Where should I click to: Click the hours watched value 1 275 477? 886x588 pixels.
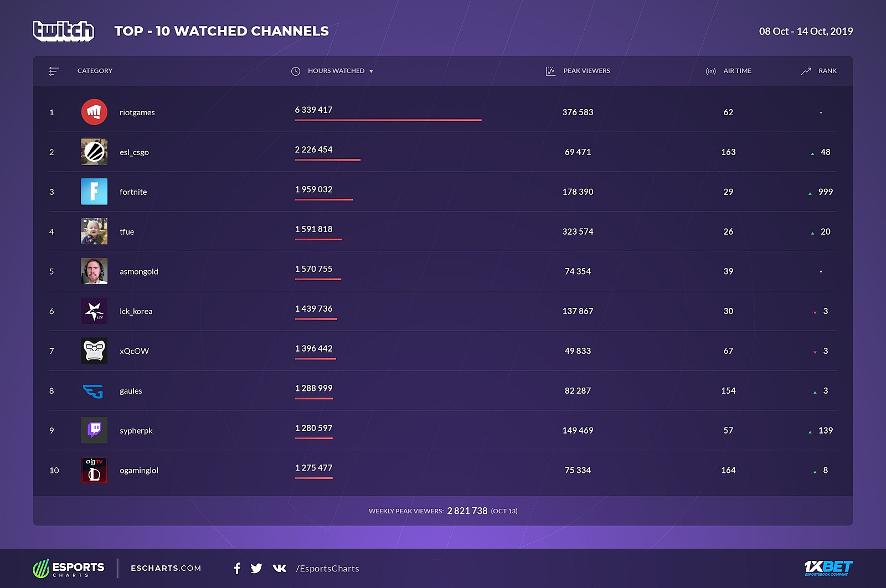click(x=314, y=468)
